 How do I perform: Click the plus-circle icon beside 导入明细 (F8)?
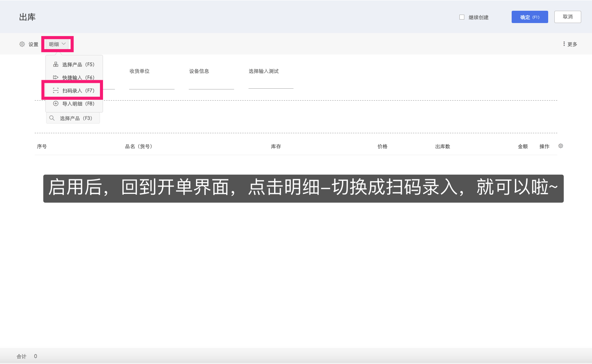55,103
